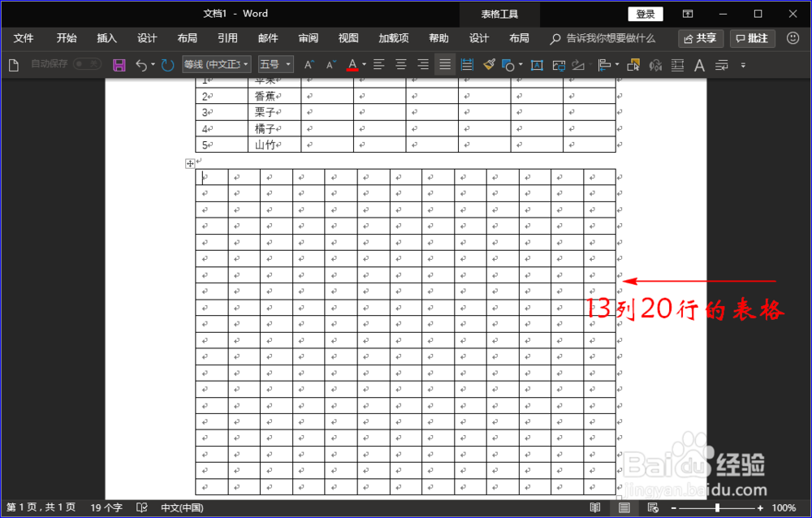Switch to the 邮件 ribbon tab
Viewport: 812px width, 518px height.
pyautogui.click(x=268, y=38)
